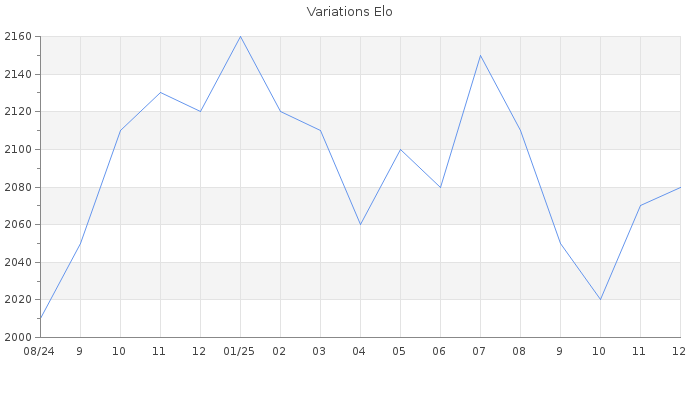Click the 2100 y-axis label
Viewport: 700px width, 400px height.
click(x=18, y=149)
